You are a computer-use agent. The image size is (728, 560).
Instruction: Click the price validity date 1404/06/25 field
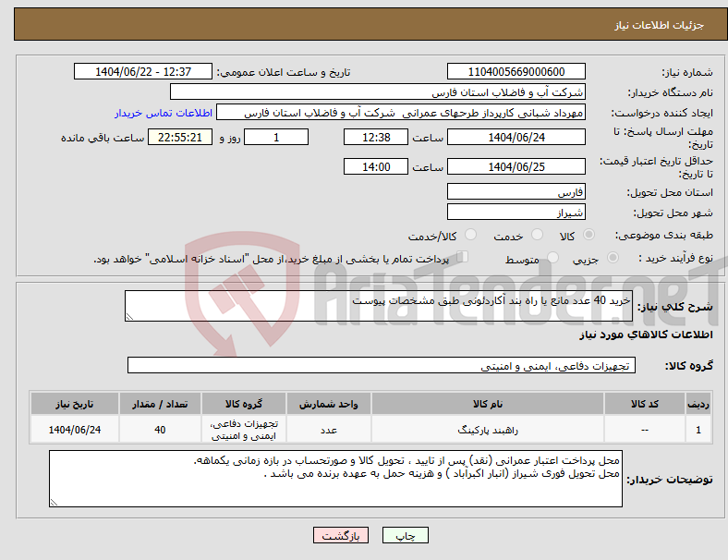pos(516,166)
